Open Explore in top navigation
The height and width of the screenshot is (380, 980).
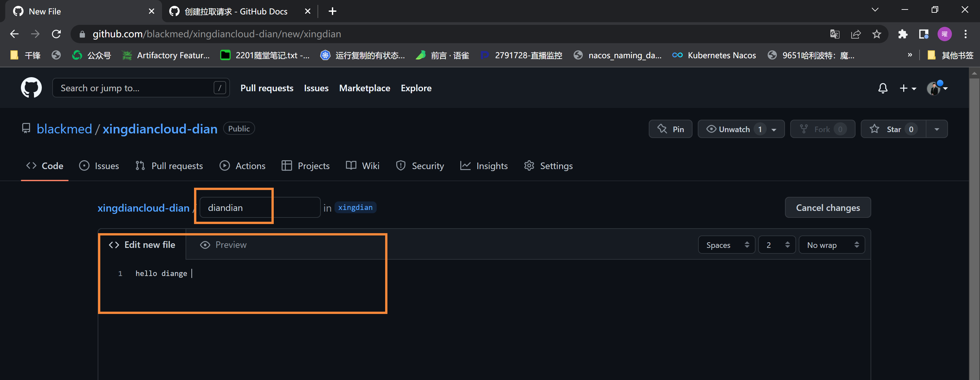(x=416, y=88)
